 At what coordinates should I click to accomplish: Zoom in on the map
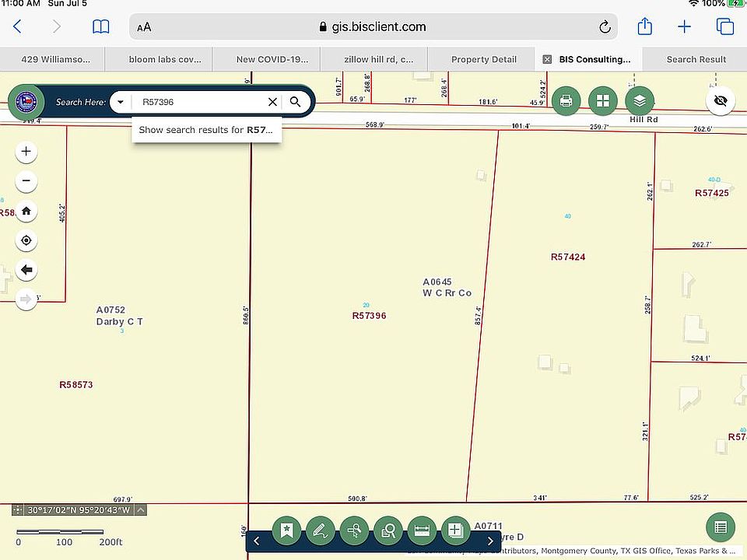coord(26,151)
